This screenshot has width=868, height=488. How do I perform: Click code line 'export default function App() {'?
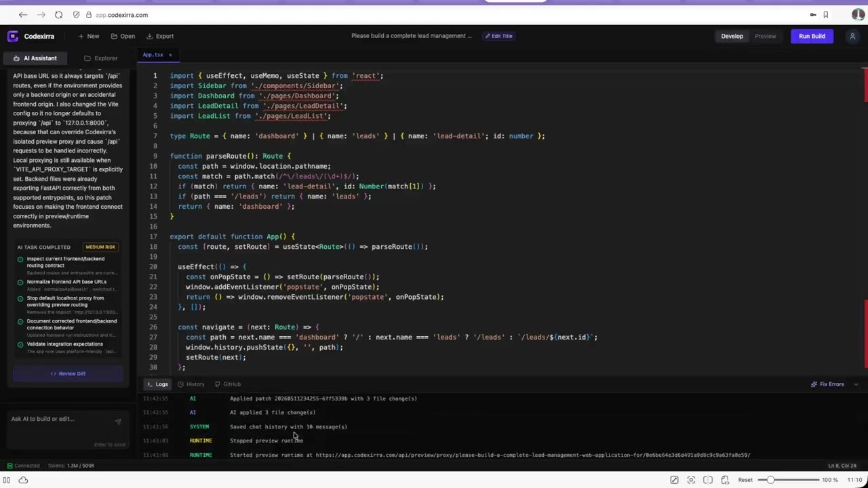(232, 237)
